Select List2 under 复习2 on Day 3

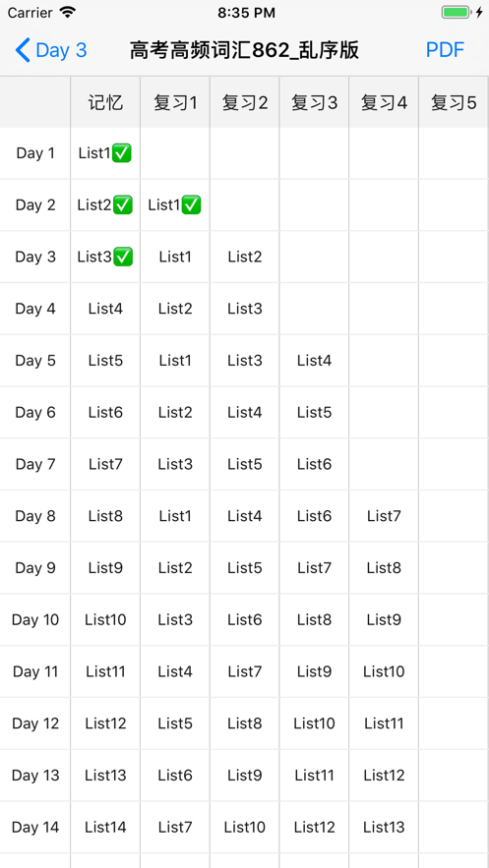point(244,257)
